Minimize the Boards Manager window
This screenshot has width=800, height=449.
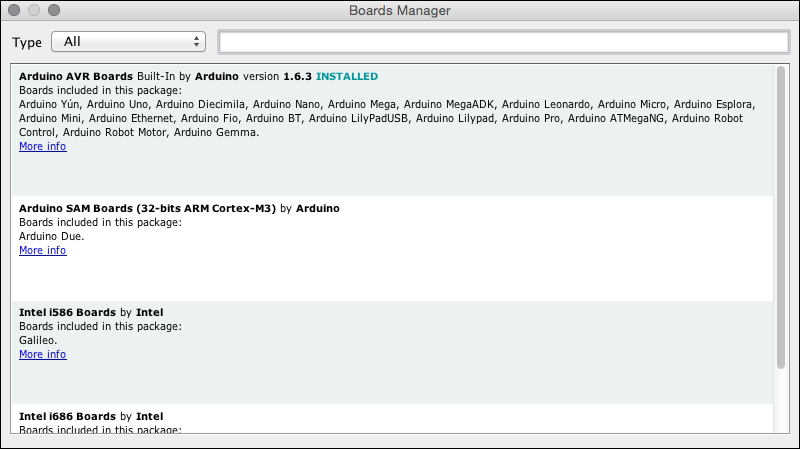point(34,10)
